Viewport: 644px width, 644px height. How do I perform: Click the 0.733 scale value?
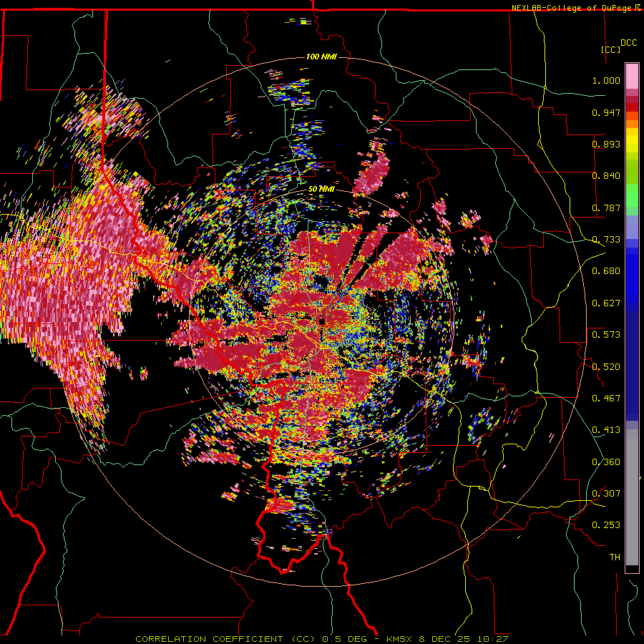606,240
